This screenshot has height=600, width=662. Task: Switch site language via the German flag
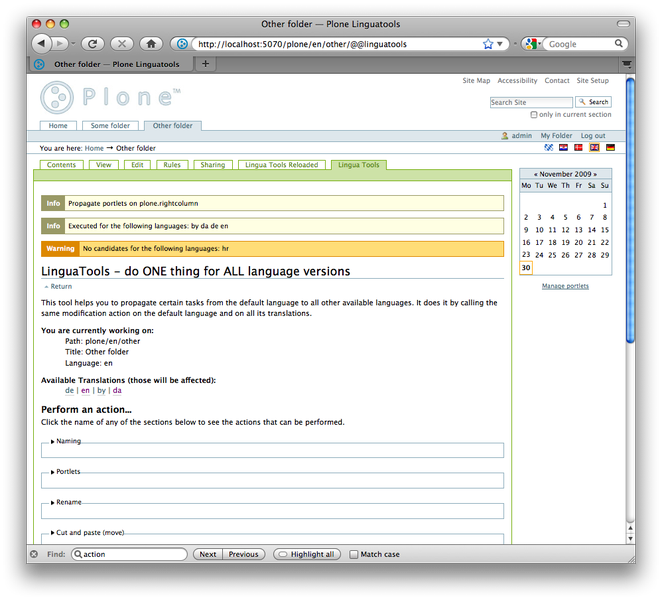[610, 148]
